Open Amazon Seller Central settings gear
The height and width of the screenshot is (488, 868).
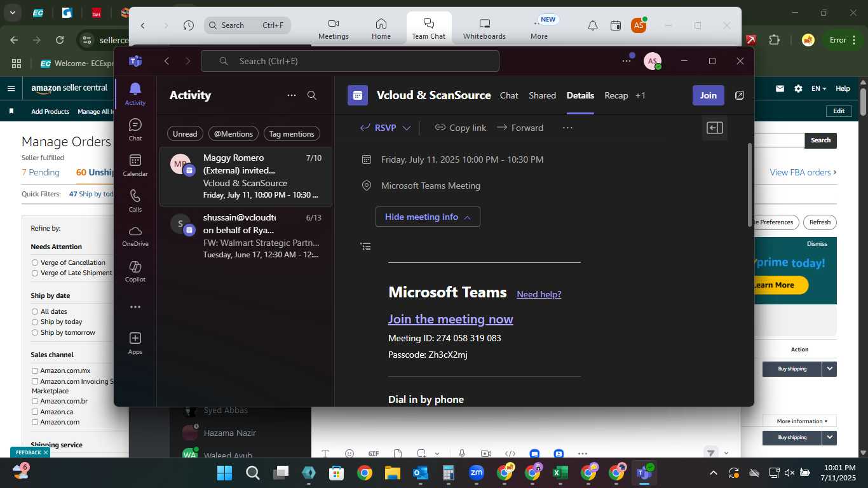(x=798, y=89)
